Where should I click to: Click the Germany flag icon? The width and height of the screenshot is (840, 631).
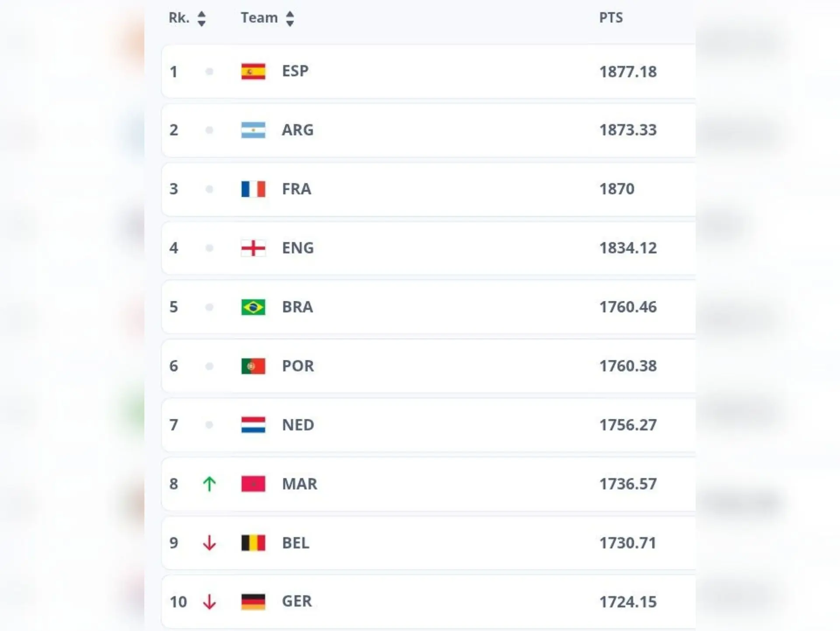click(253, 602)
